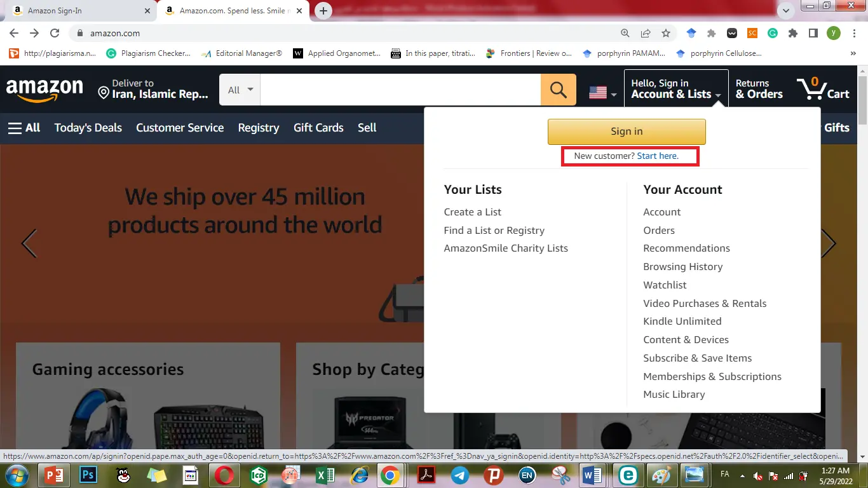Toggle Chrome side panel
The width and height of the screenshot is (868, 488).
813,33
